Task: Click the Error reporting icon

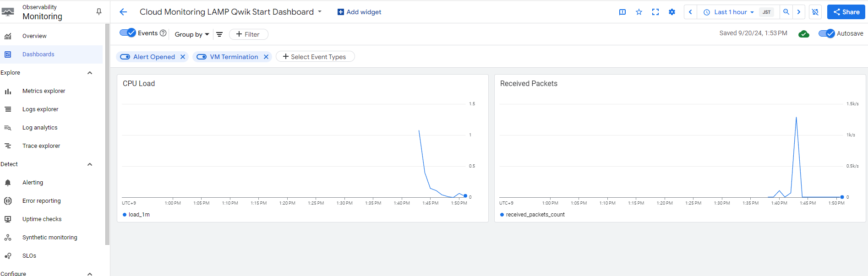Action: tap(8, 201)
